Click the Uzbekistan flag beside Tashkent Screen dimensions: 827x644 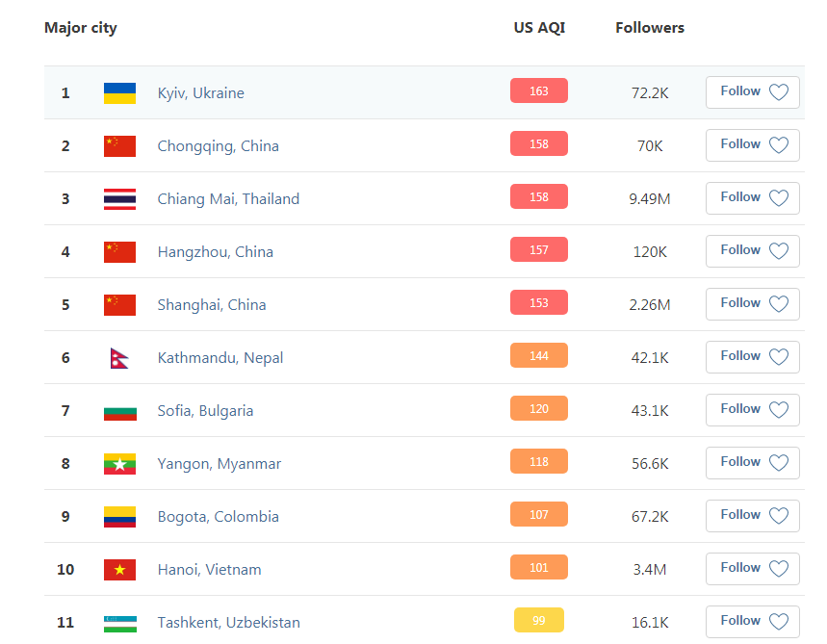click(119, 623)
